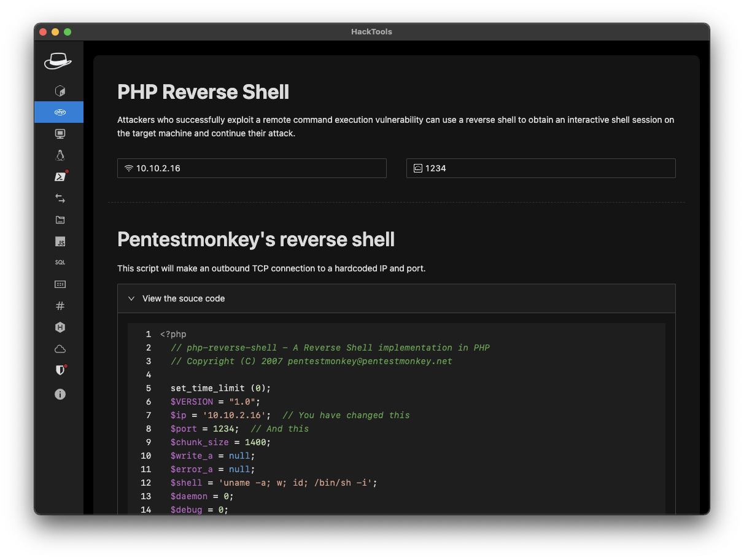Viewport: 744px width, 560px height.
Task: Click the HackTools window title
Action: coord(371,31)
